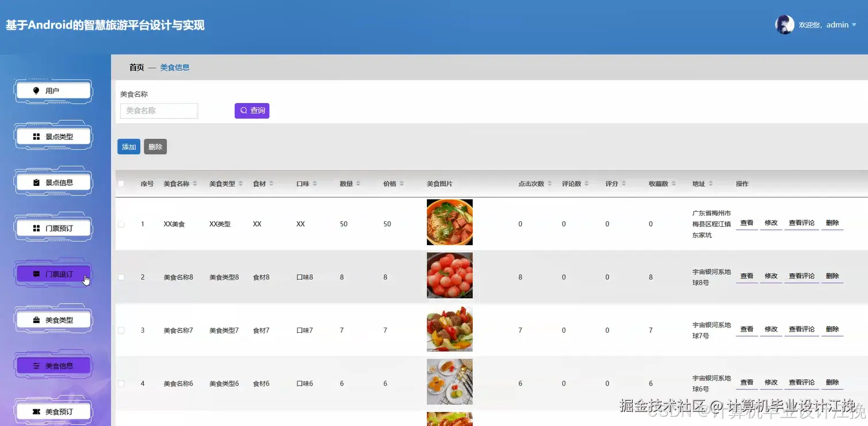The height and width of the screenshot is (426, 868).
Task: Click the 美食信息 breadcrumb link
Action: tap(175, 67)
